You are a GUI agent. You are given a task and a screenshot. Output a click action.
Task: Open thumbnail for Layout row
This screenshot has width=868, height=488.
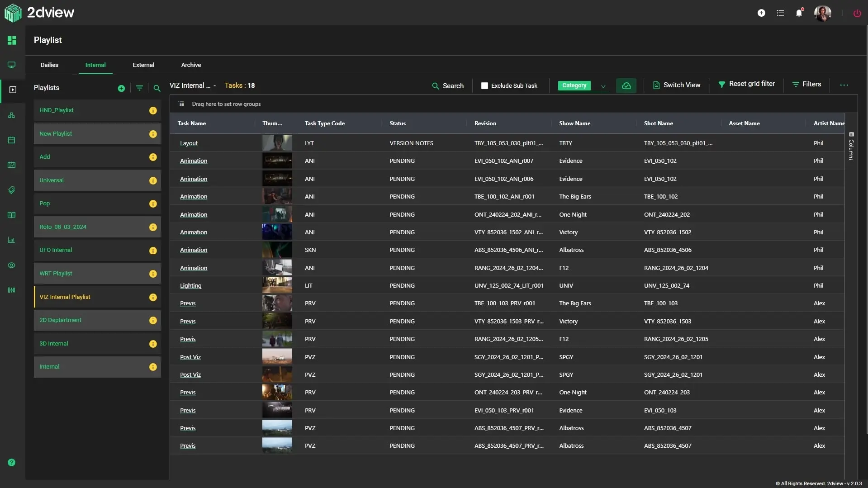point(277,143)
